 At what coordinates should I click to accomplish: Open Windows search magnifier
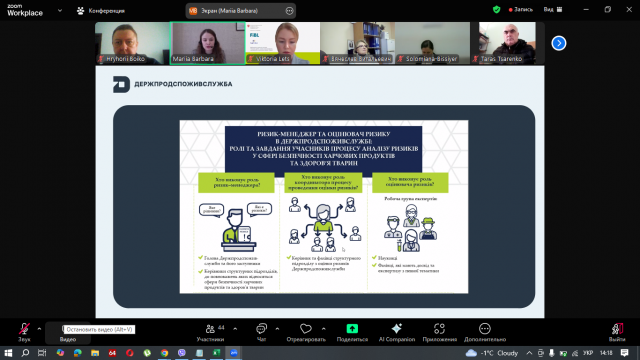[25, 353]
